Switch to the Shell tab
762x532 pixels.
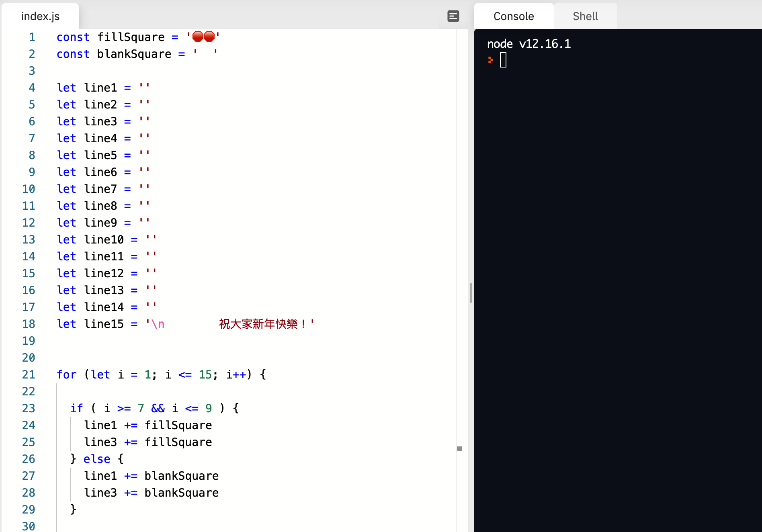[585, 16]
